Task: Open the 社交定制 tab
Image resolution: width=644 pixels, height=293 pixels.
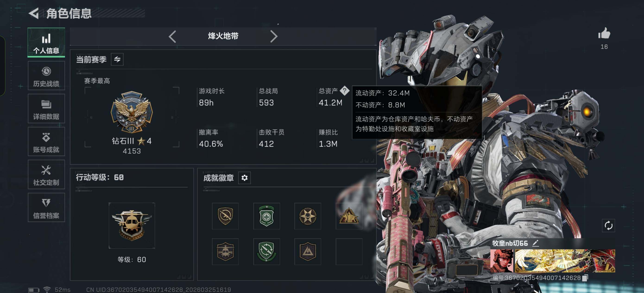Action: tap(46, 174)
